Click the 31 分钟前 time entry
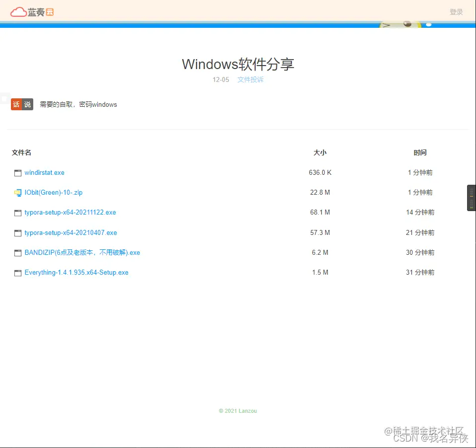The width and height of the screenshot is (476, 448). [x=420, y=273]
